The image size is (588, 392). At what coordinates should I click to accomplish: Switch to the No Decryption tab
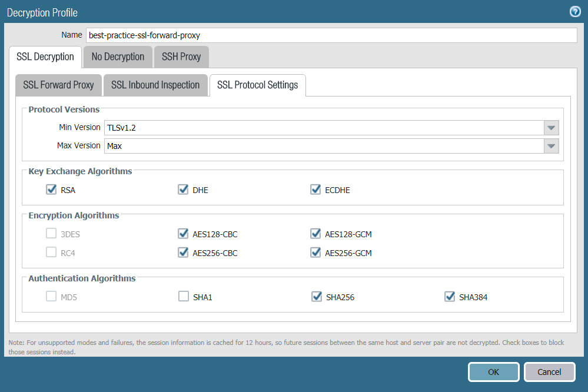[x=118, y=57]
